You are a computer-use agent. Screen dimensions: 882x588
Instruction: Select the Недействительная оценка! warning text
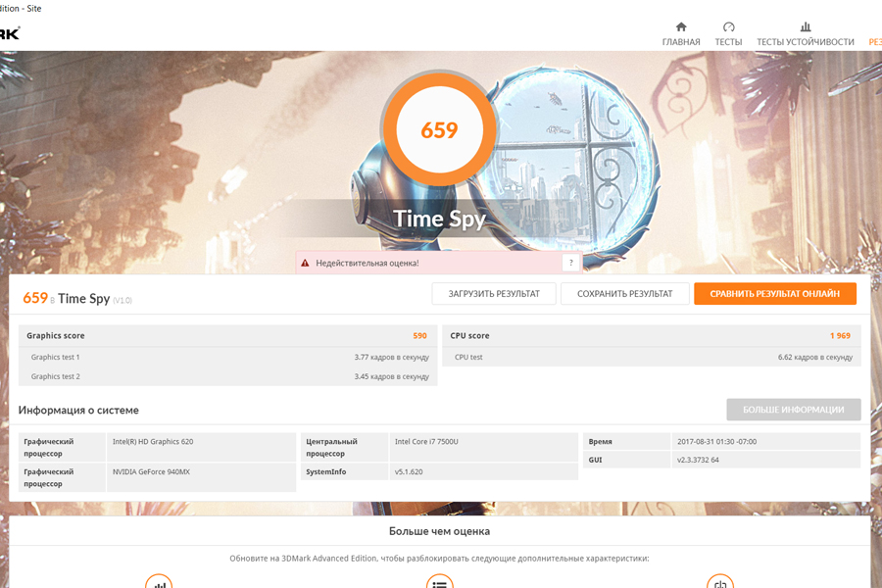367,263
